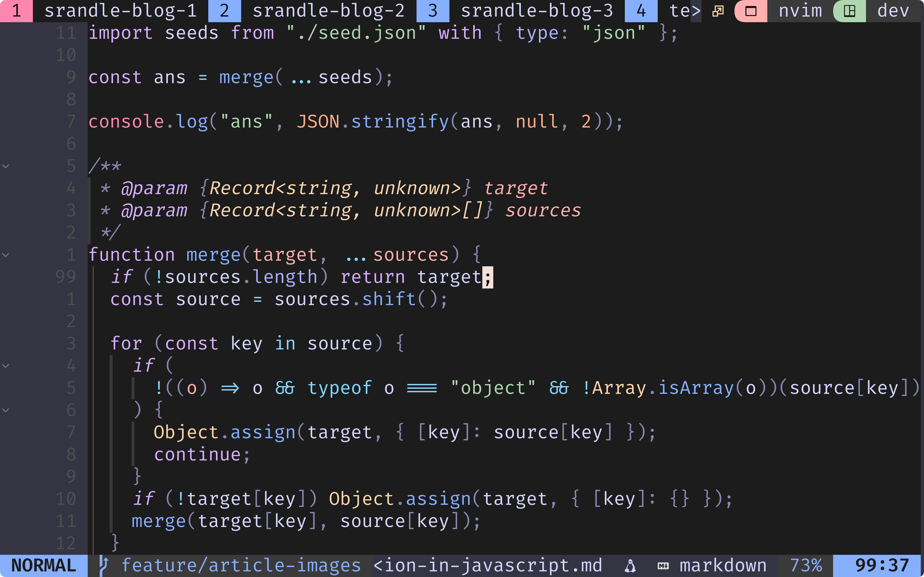This screenshot has height=577, width=924.
Task: Click the closing */ of the doc comment
Action: (111, 233)
